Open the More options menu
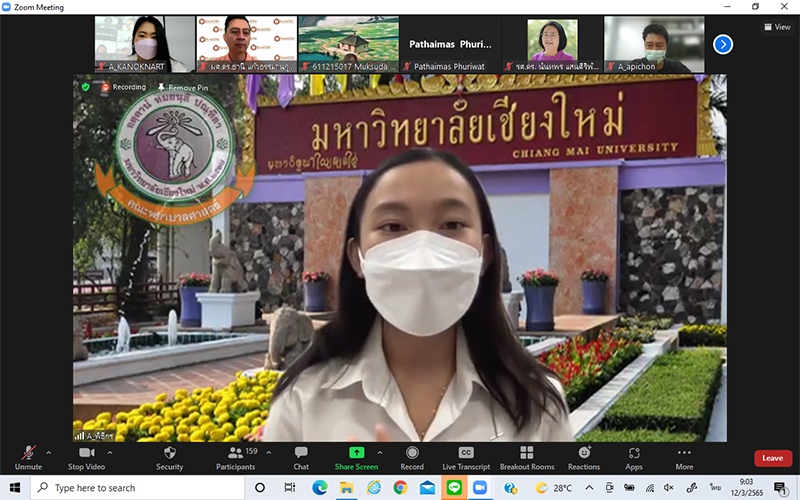The height and width of the screenshot is (500, 800). click(684, 458)
